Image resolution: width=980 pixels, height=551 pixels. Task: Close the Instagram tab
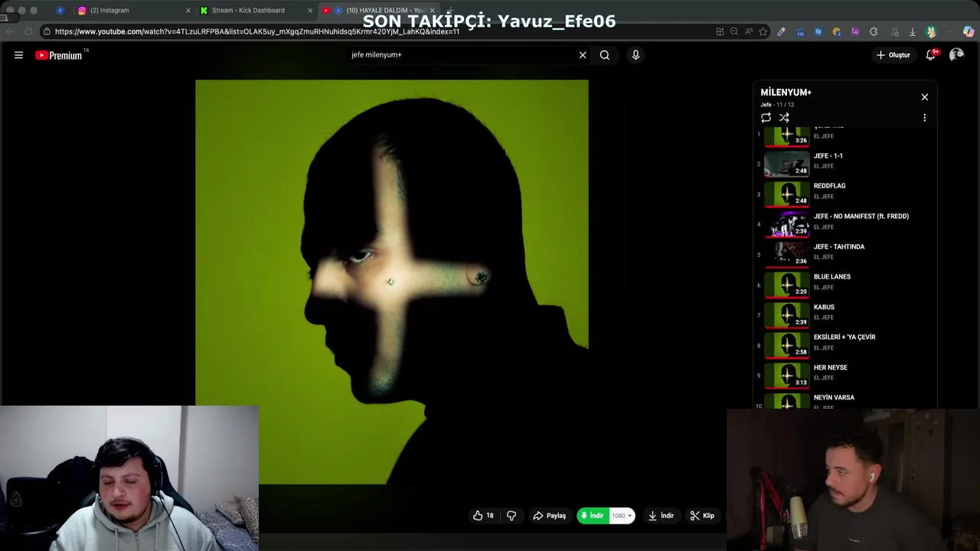coord(188,11)
